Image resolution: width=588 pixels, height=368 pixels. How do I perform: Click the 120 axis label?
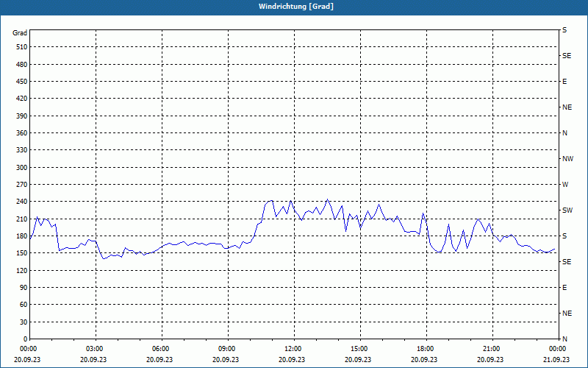click(x=22, y=270)
